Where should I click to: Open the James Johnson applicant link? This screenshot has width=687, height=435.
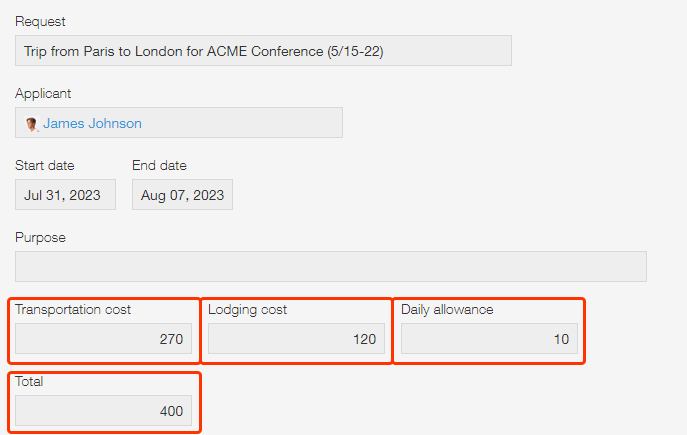click(92, 124)
